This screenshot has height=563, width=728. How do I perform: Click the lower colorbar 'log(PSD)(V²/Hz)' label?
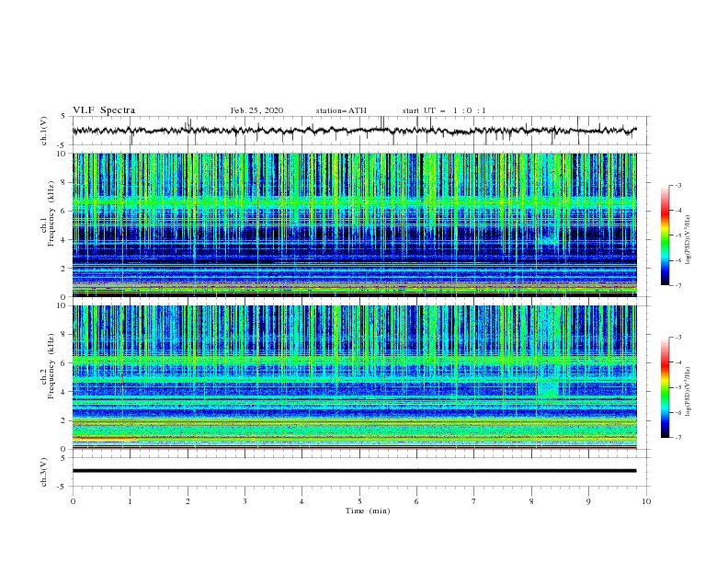coord(688,391)
